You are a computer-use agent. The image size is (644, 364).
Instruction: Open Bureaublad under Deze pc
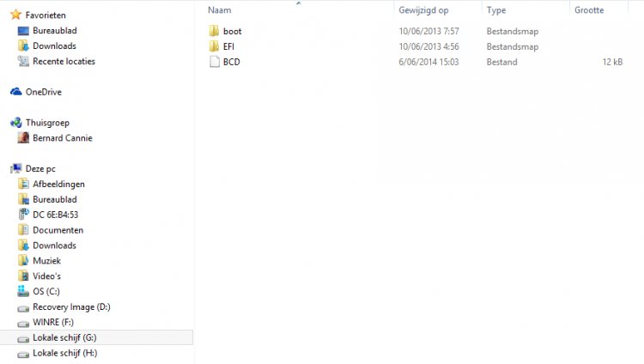tap(55, 199)
